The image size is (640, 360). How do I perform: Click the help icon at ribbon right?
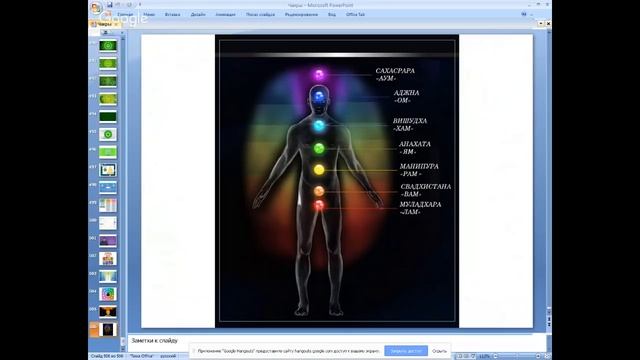coord(524,14)
